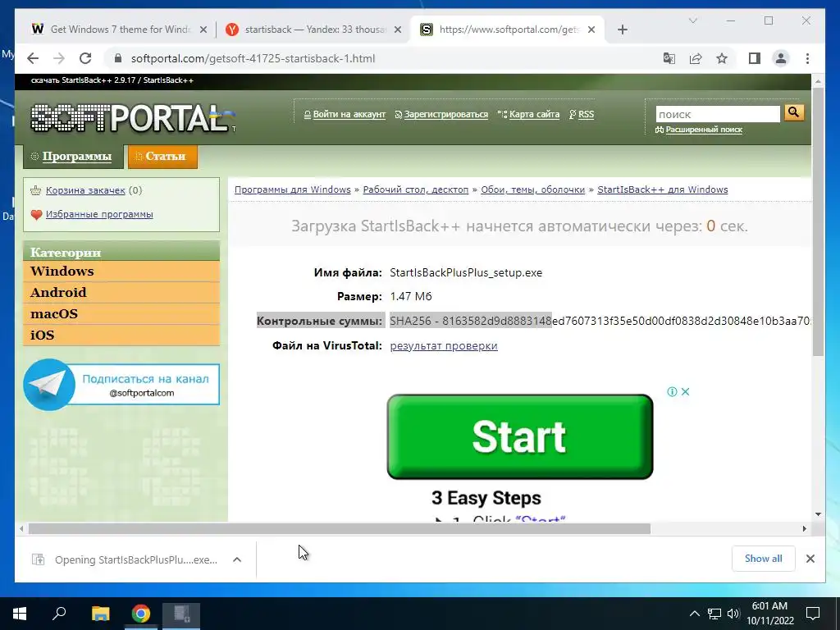Close the startisback Yandex tab
The image size is (840, 630).
398,30
